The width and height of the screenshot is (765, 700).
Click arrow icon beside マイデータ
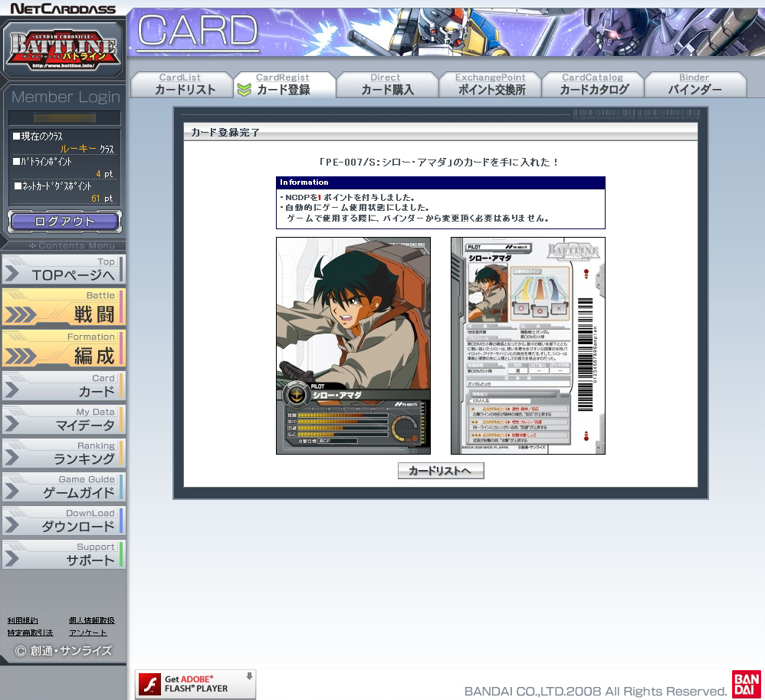click(11, 424)
